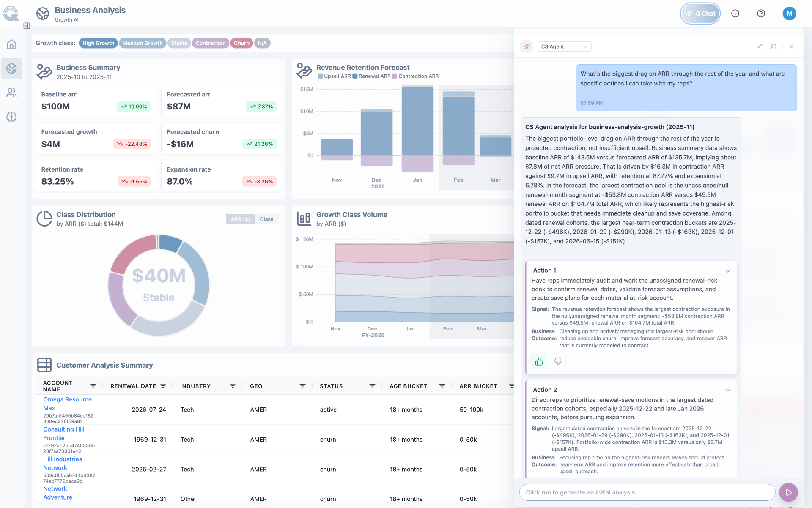Close the chat panel with X
The image size is (812, 508).
[x=792, y=46]
